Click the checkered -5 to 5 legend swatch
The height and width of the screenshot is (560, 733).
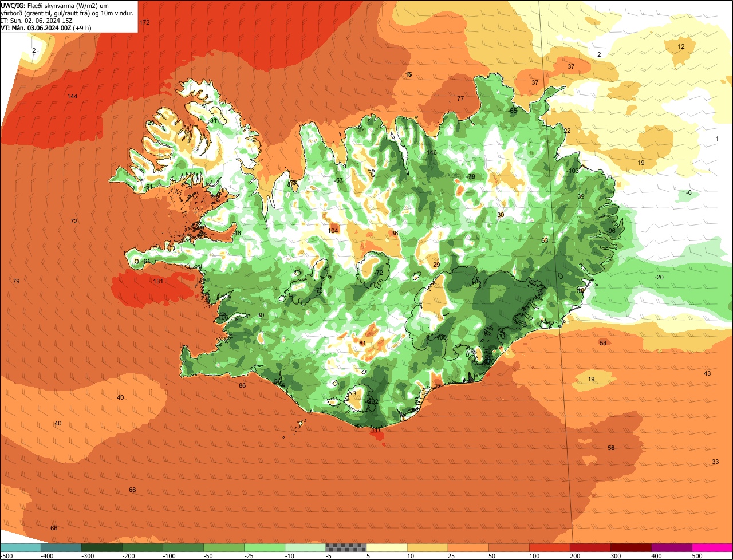click(x=346, y=547)
